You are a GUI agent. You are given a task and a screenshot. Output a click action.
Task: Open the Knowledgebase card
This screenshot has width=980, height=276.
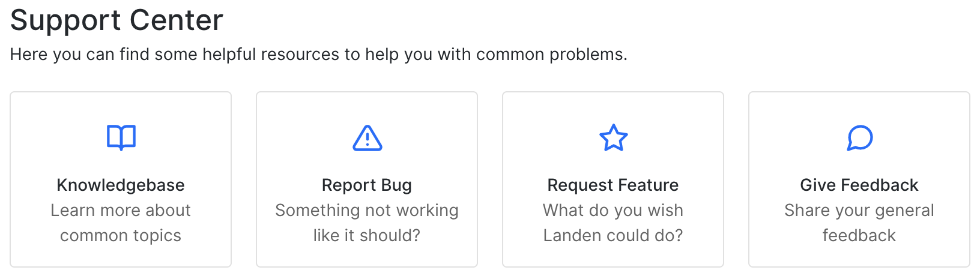[x=121, y=179]
